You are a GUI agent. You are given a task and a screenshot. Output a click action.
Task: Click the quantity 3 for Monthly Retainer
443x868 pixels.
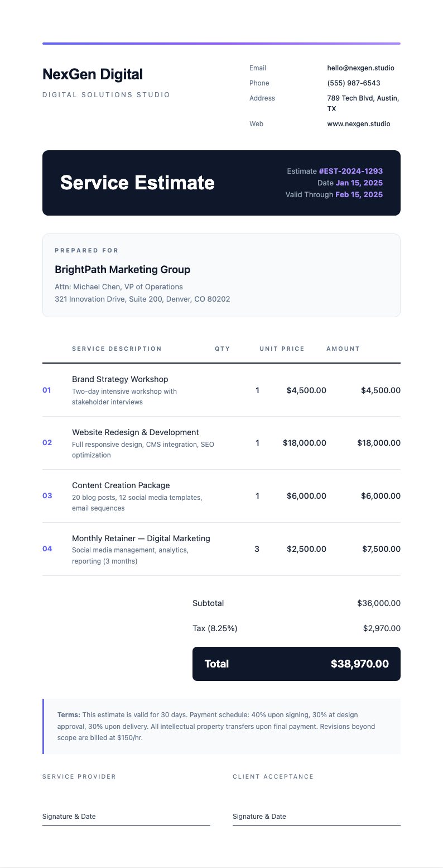[257, 549]
